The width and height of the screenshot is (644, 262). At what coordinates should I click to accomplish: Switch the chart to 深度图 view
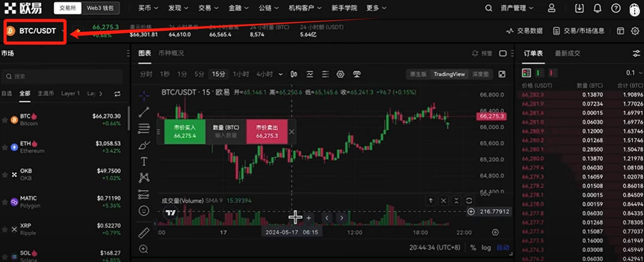coord(480,74)
